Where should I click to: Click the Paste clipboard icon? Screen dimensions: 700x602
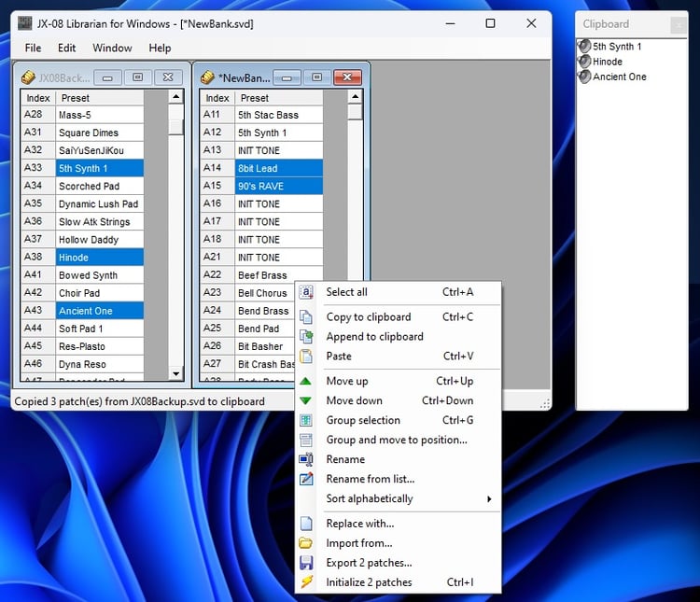click(306, 357)
